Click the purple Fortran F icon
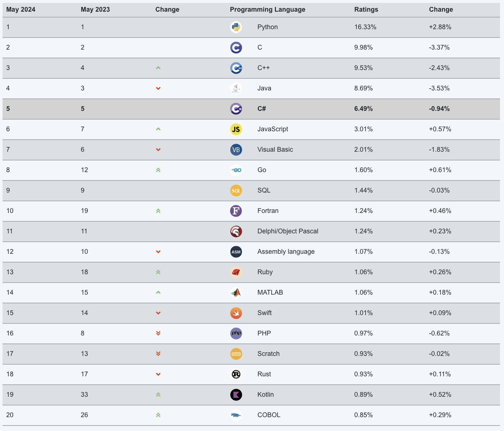504x431 pixels. pos(236,211)
